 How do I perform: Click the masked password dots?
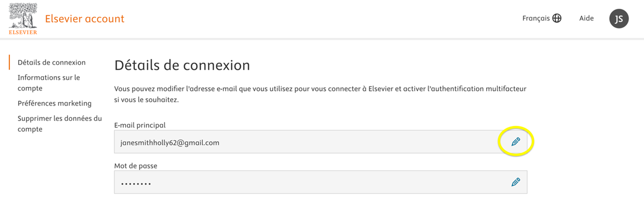click(136, 184)
